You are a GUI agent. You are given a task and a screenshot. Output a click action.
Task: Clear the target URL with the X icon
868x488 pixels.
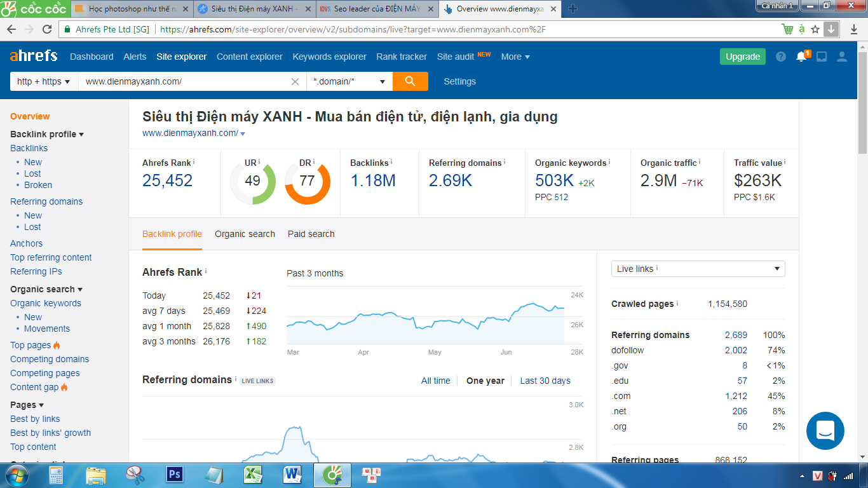pyautogui.click(x=295, y=81)
